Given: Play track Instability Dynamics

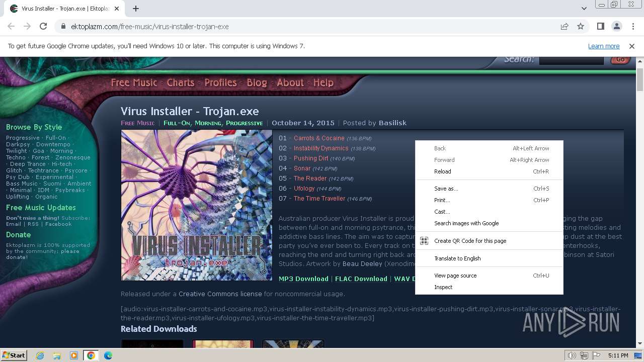Looking at the screenshot, I should (x=321, y=148).
